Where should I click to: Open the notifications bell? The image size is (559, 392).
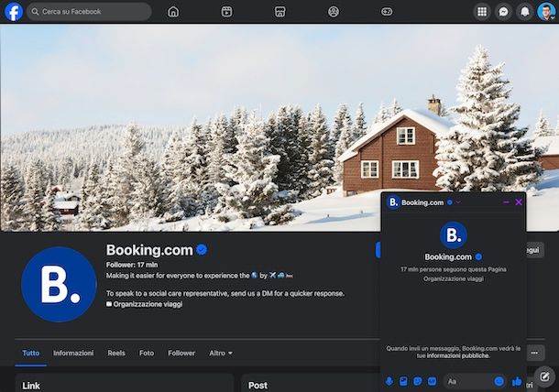pos(525,12)
